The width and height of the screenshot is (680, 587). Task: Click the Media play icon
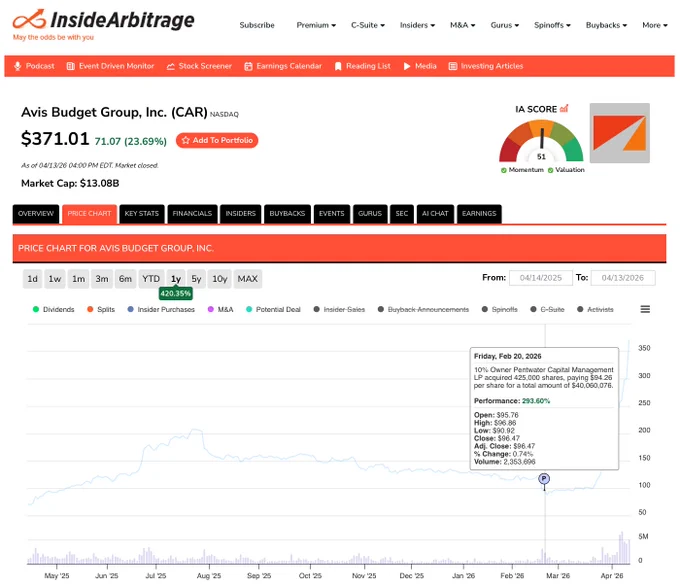click(x=407, y=66)
